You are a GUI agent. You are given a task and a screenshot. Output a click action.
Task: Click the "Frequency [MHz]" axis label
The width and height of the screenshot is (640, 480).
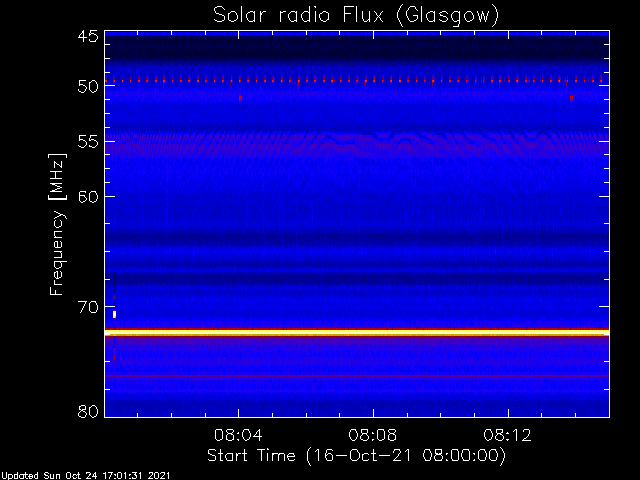58,224
